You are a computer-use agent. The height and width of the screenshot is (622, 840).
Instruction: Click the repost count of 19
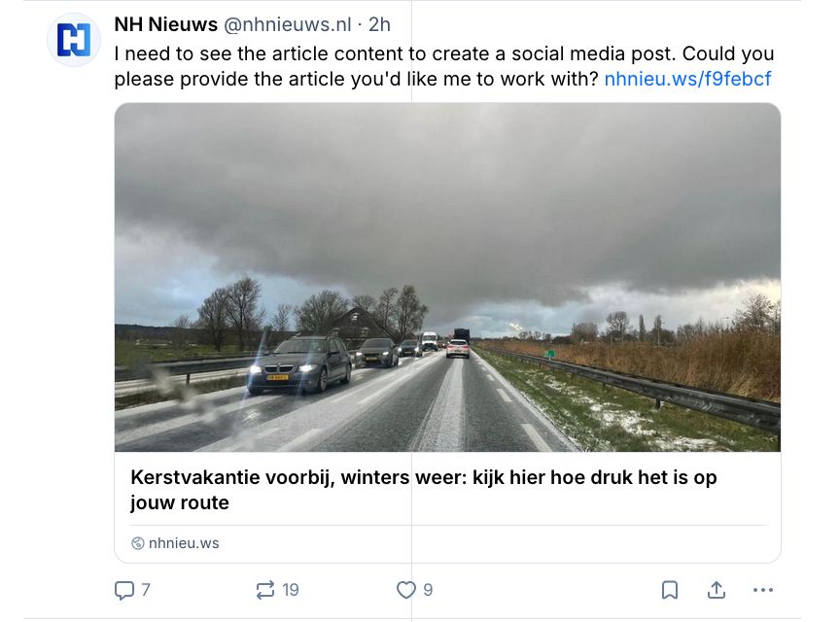tap(290, 590)
